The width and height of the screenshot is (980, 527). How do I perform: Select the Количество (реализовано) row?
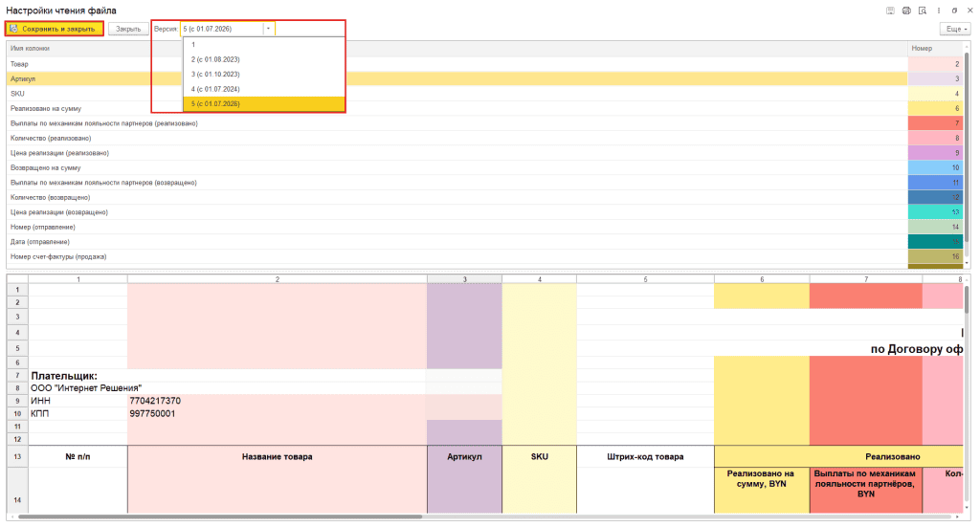pos(457,138)
